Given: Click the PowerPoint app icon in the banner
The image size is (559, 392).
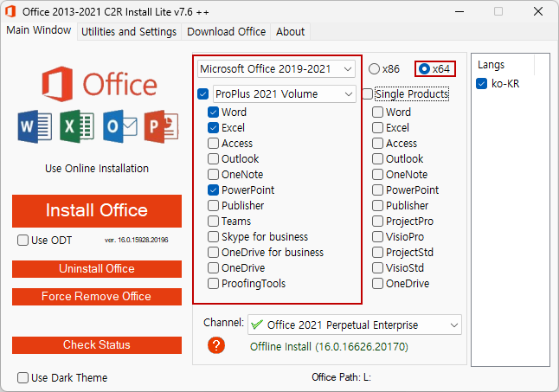Looking at the screenshot, I should coord(161,126).
